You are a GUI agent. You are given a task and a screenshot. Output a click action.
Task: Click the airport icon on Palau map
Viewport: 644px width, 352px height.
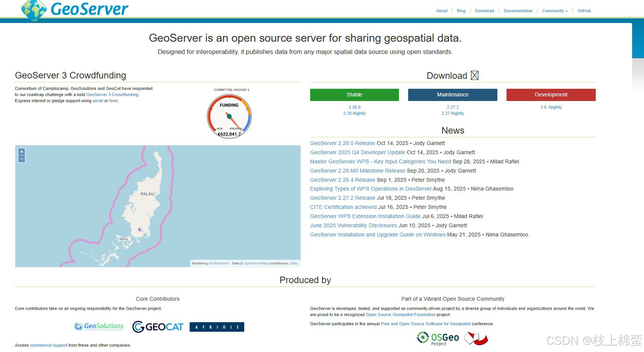point(140,229)
